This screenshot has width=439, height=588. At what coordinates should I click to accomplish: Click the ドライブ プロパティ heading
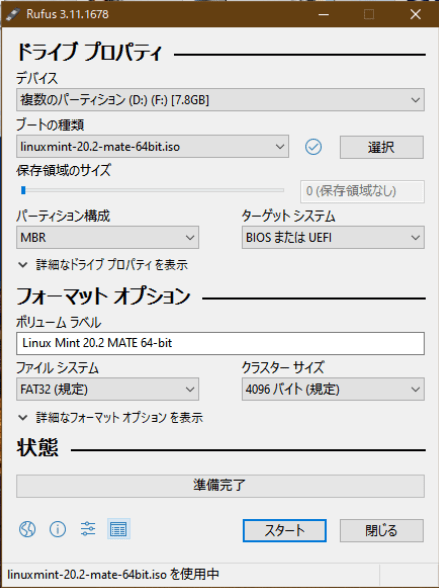90,52
